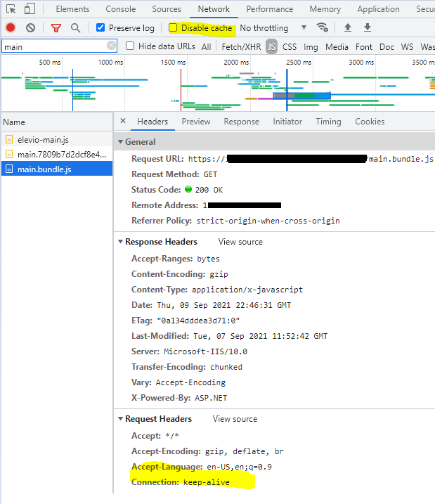
Task: Uncheck the Preserve log checkbox
Action: pos(100,27)
